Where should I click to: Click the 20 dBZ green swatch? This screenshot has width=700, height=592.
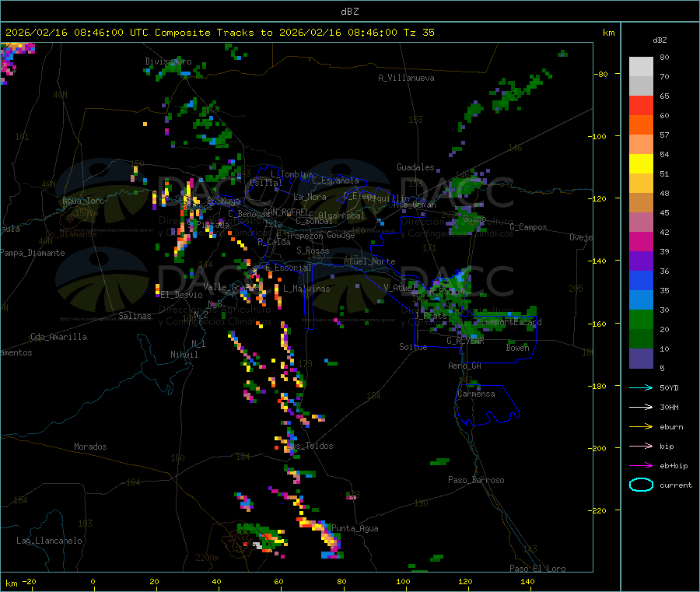641,319
